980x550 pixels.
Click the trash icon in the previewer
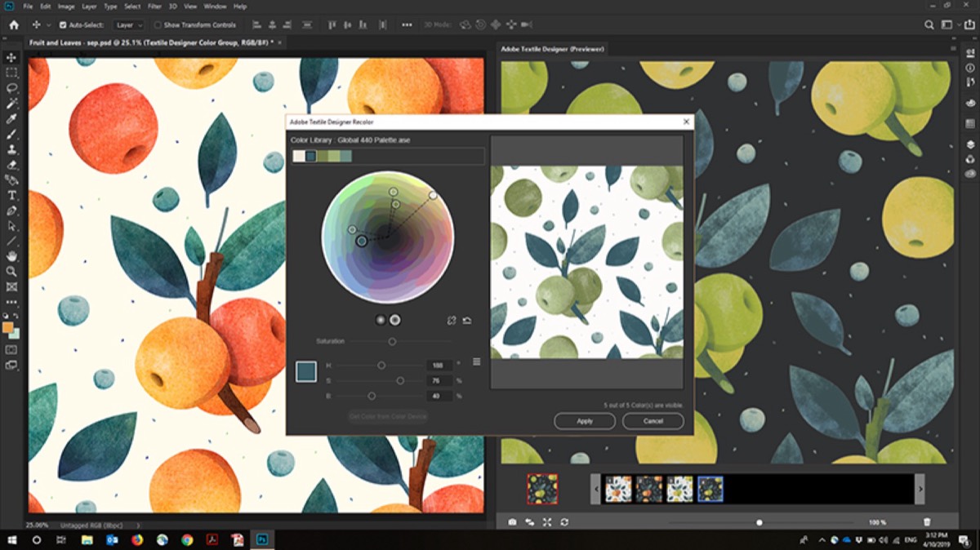(x=927, y=521)
